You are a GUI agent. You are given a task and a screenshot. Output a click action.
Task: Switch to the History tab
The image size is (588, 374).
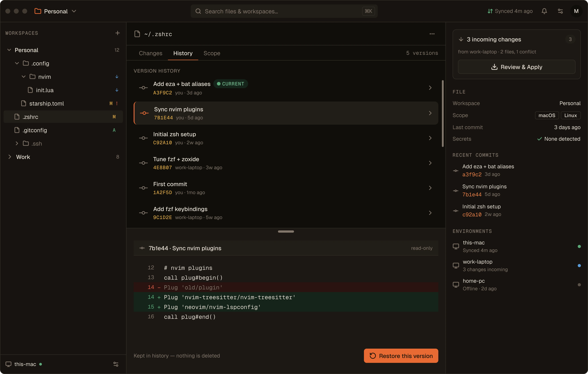coord(183,53)
